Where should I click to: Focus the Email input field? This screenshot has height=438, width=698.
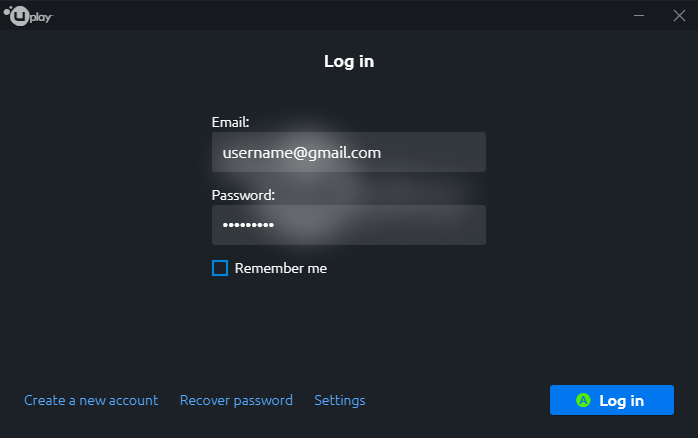click(349, 152)
